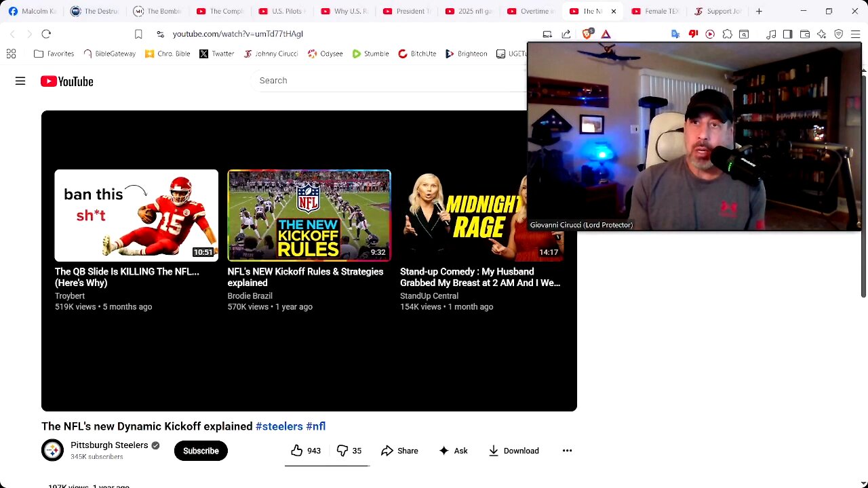Open the BitchUte bookmark
868x488 pixels.
point(417,54)
